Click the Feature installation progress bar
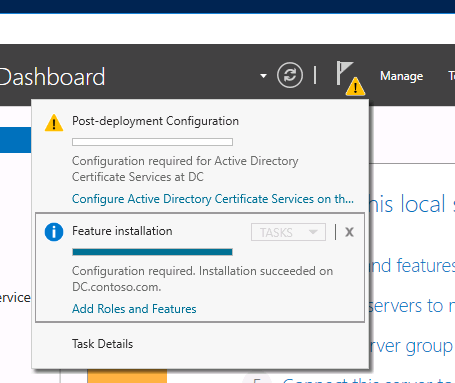455x383 pixels. (x=152, y=252)
